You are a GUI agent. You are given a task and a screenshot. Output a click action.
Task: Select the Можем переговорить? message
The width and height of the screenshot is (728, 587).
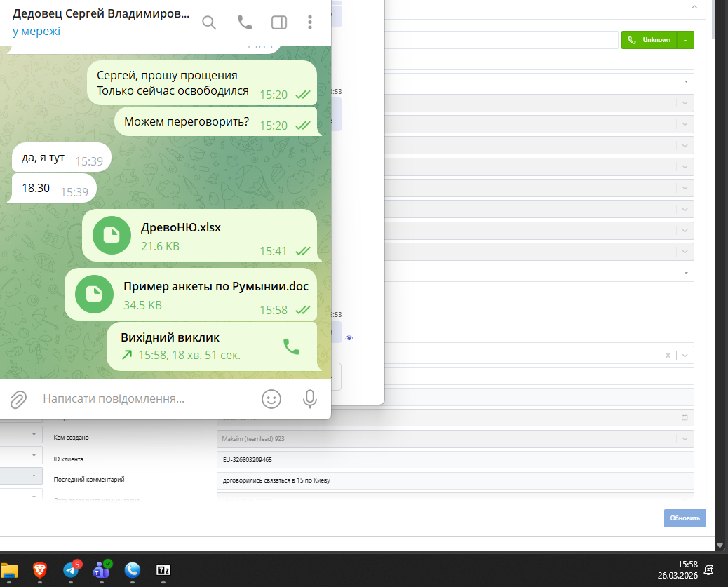[x=217, y=121]
